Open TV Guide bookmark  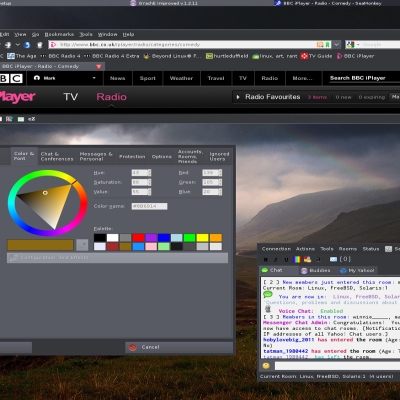point(316,56)
